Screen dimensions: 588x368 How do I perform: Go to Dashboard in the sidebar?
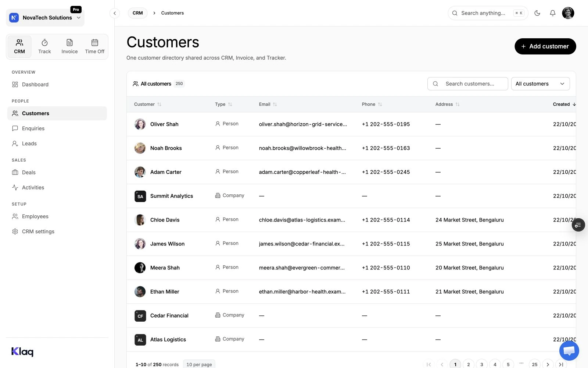(x=57, y=85)
